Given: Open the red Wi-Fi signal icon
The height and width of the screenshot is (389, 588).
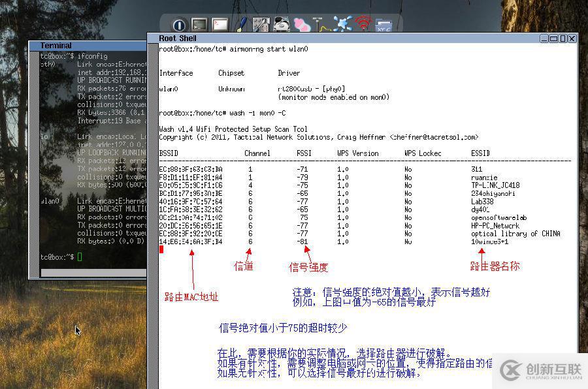Looking at the screenshot, I should [363, 25].
